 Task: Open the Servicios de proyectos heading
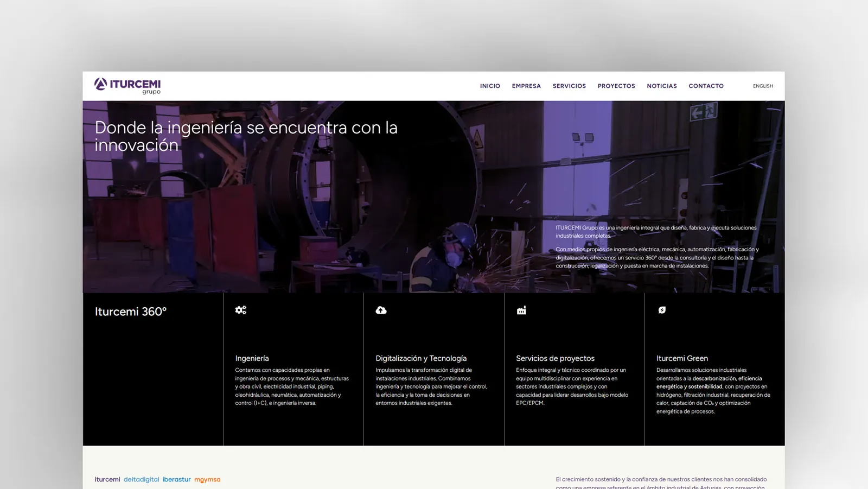pos(555,358)
